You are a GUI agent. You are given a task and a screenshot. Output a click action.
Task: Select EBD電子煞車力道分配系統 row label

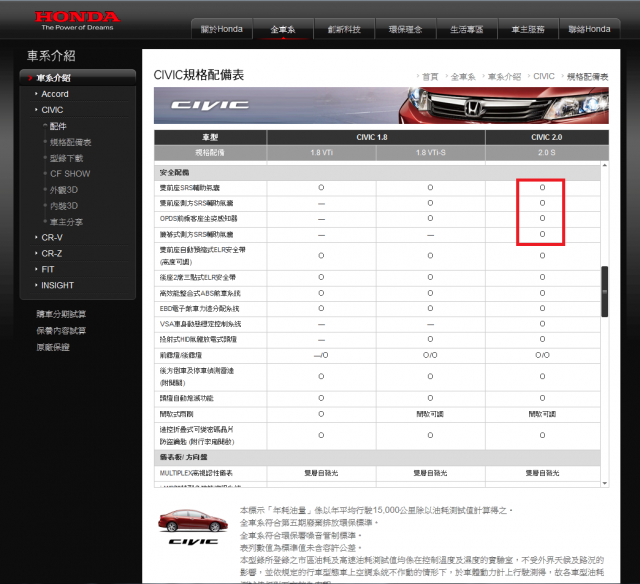(x=199, y=309)
